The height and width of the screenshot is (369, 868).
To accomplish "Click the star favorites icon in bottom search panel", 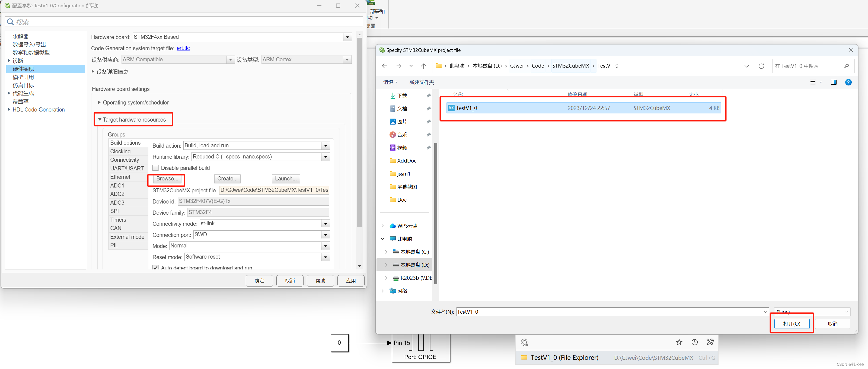I will click(x=679, y=342).
